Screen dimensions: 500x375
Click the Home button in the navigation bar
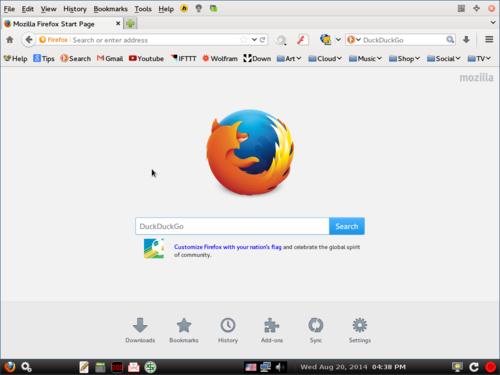(x=10, y=40)
